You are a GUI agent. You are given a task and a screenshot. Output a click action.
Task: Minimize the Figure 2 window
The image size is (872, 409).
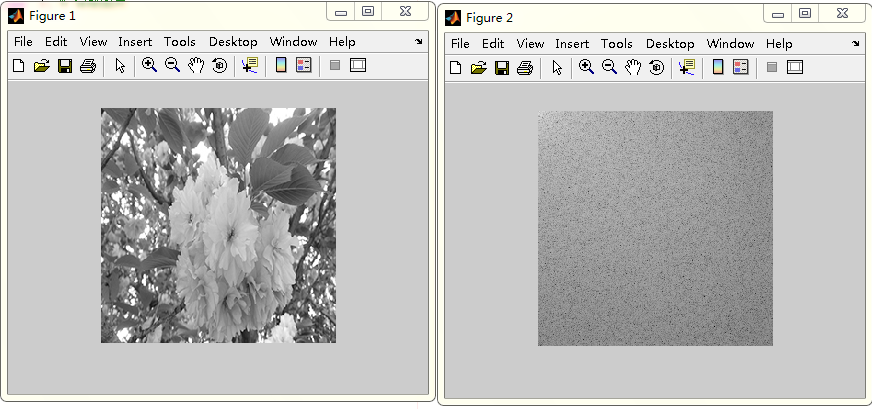(x=778, y=14)
